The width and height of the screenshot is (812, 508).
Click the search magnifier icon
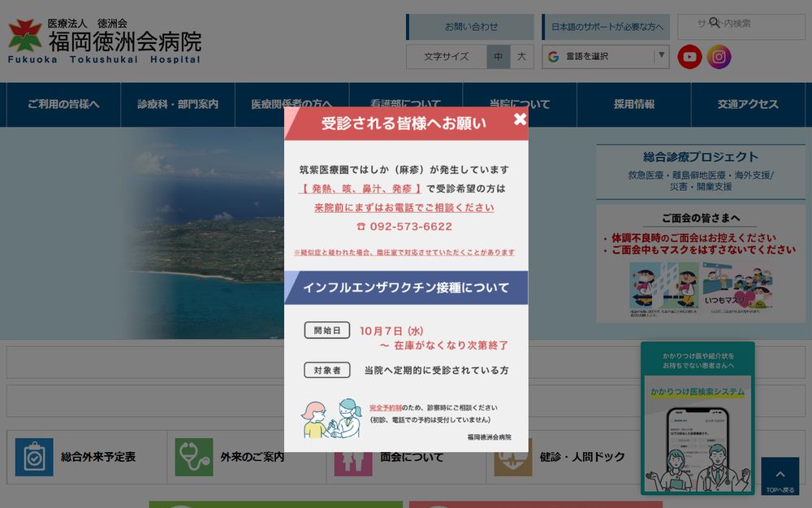(714, 22)
